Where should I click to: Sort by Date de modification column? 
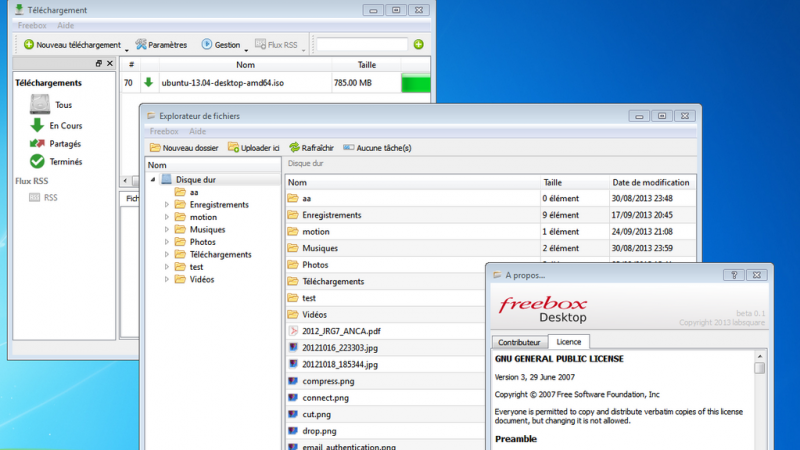(x=652, y=182)
